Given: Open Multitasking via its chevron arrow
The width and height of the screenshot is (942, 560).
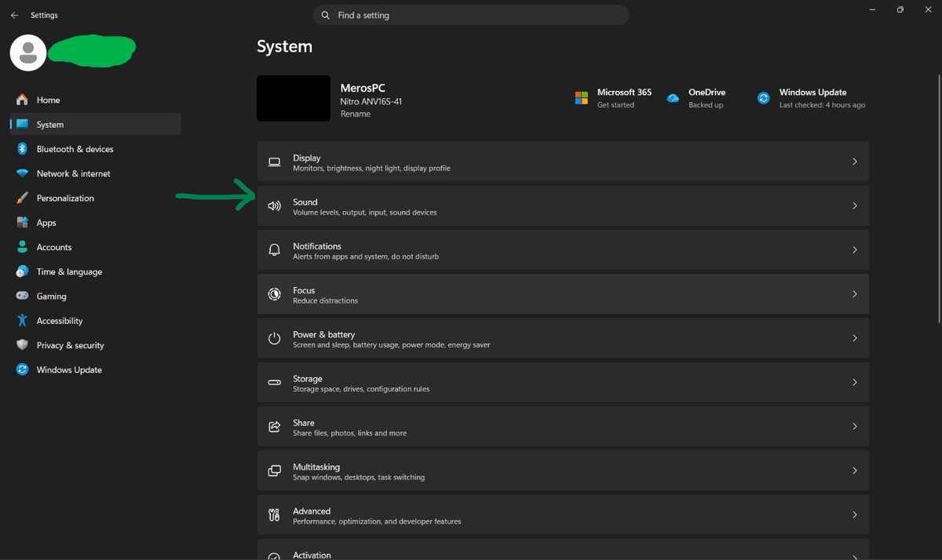Looking at the screenshot, I should pyautogui.click(x=855, y=471).
